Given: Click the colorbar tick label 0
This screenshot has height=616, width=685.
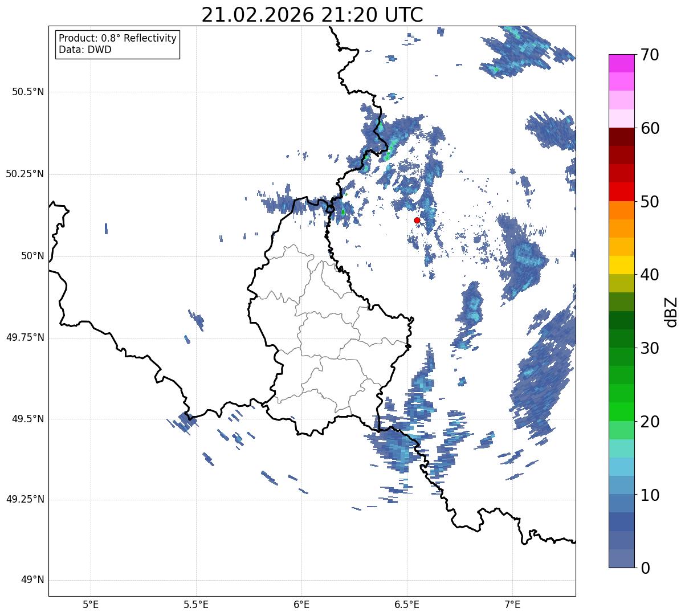Looking at the screenshot, I should 645,568.
